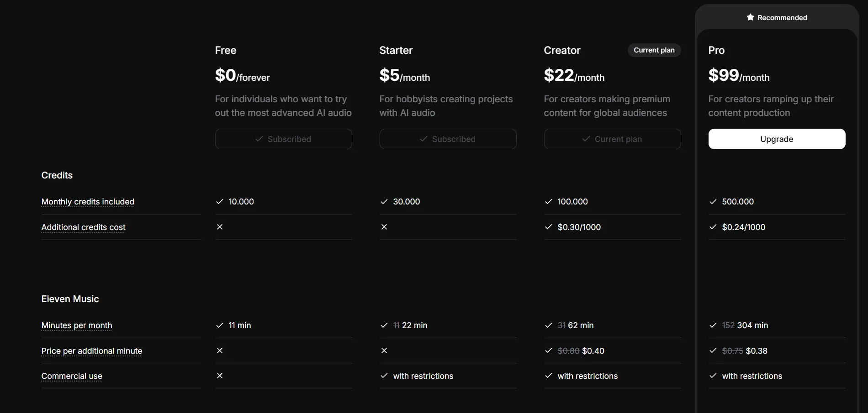Click the X icon for Starter additional credits
The width and height of the screenshot is (868, 413).
(384, 227)
